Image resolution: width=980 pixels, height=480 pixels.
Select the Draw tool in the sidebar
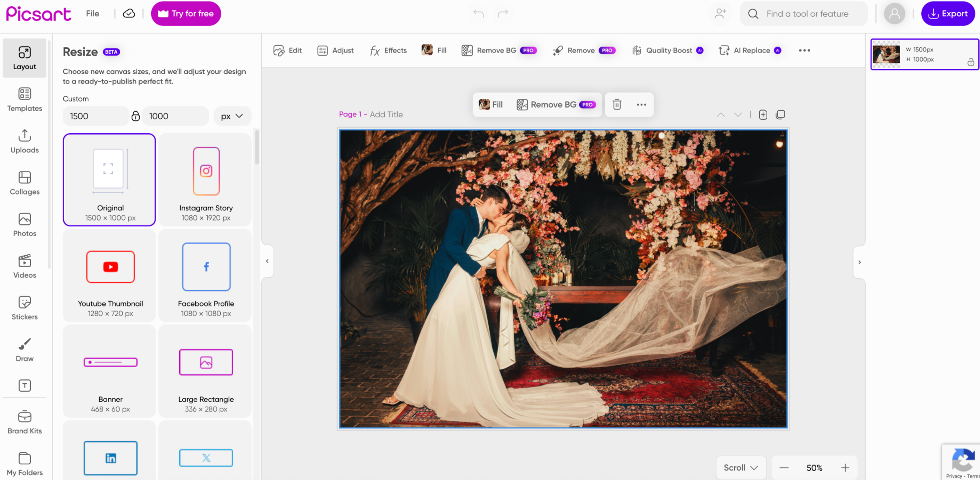coord(24,350)
